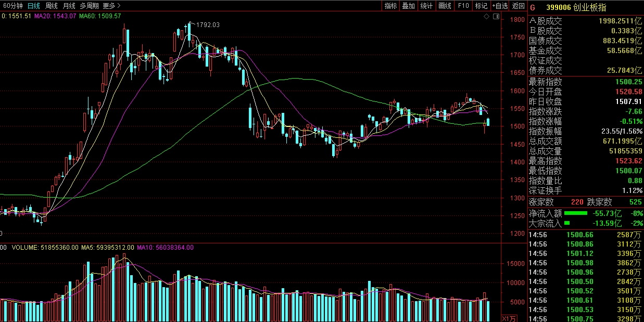Click the 叠加 overlay button
644x322 pixels.
point(409,6)
